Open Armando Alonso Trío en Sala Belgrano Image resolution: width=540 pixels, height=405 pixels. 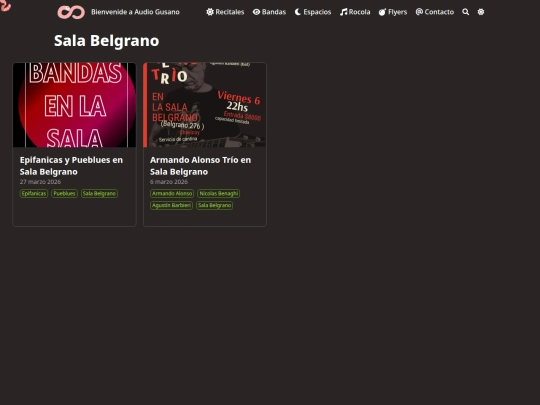[200, 166]
